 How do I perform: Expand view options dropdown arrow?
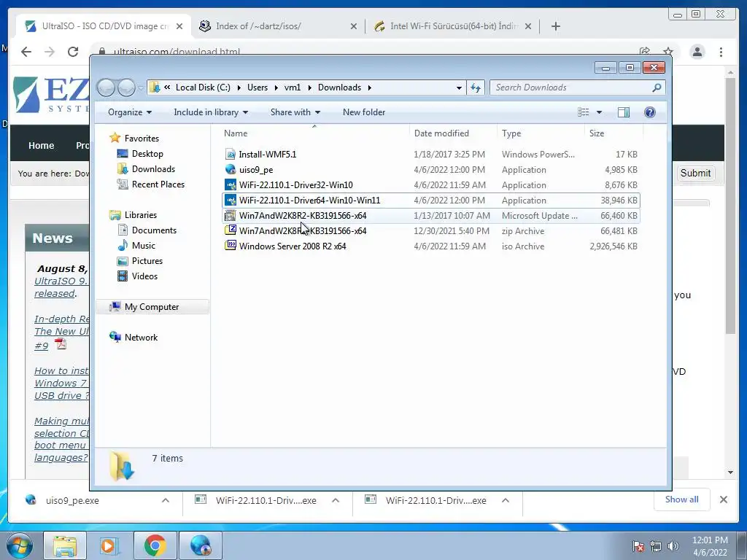[x=599, y=112]
